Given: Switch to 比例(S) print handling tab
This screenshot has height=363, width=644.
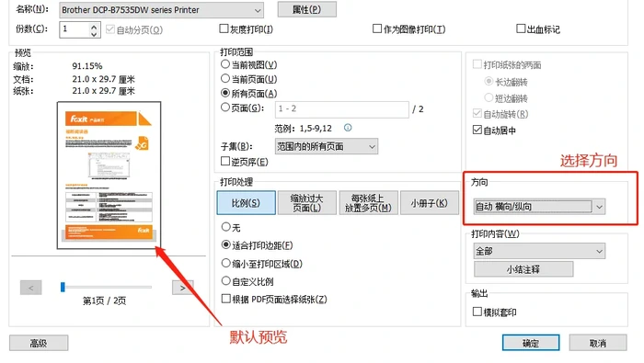Looking at the screenshot, I should [x=246, y=202].
